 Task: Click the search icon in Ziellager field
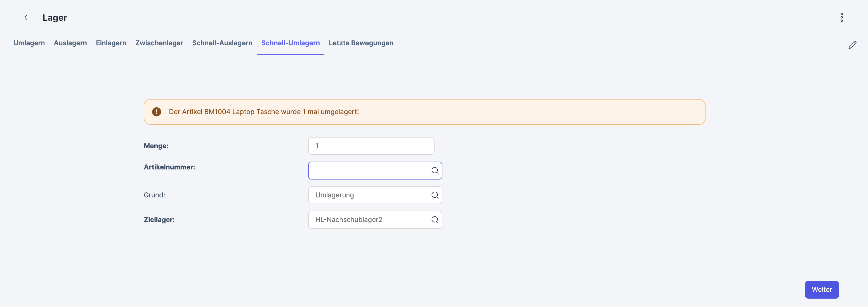point(435,220)
